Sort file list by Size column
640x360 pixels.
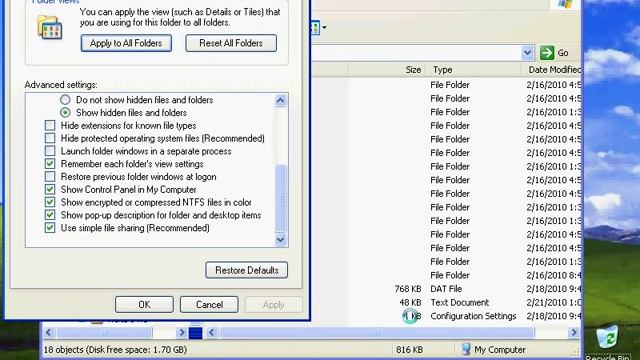click(387, 70)
